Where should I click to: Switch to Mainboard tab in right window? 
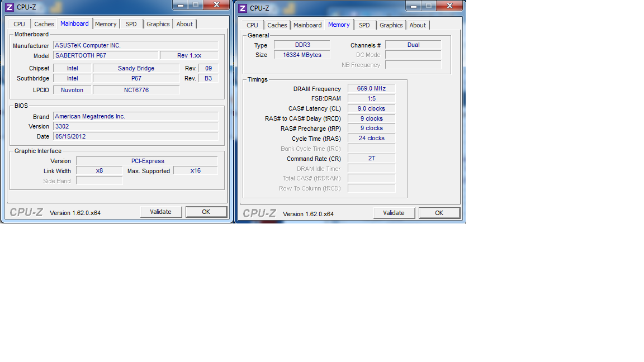pos(307,26)
